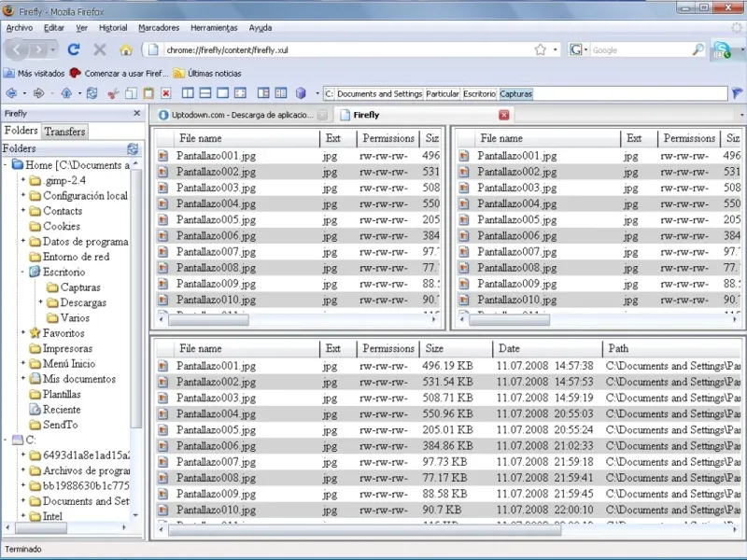Open the Google search engine dropdown
747x560 pixels.
coord(579,49)
